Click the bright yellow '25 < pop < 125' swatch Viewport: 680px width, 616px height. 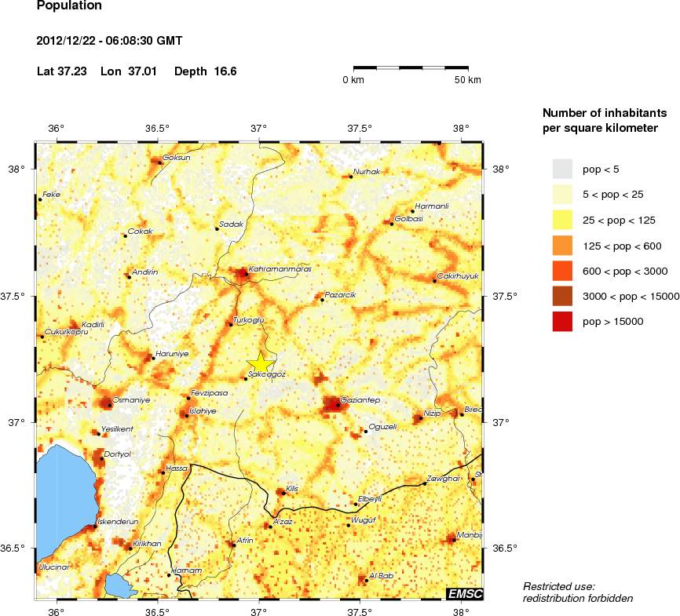point(562,220)
